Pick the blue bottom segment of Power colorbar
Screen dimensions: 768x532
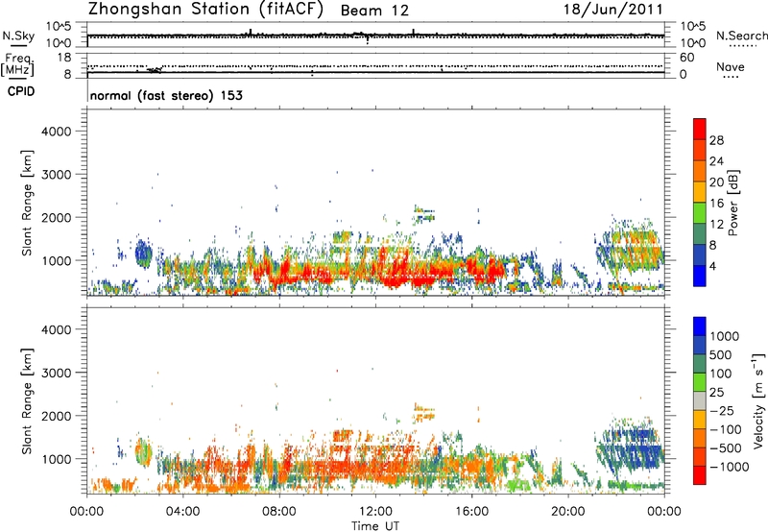pos(700,276)
